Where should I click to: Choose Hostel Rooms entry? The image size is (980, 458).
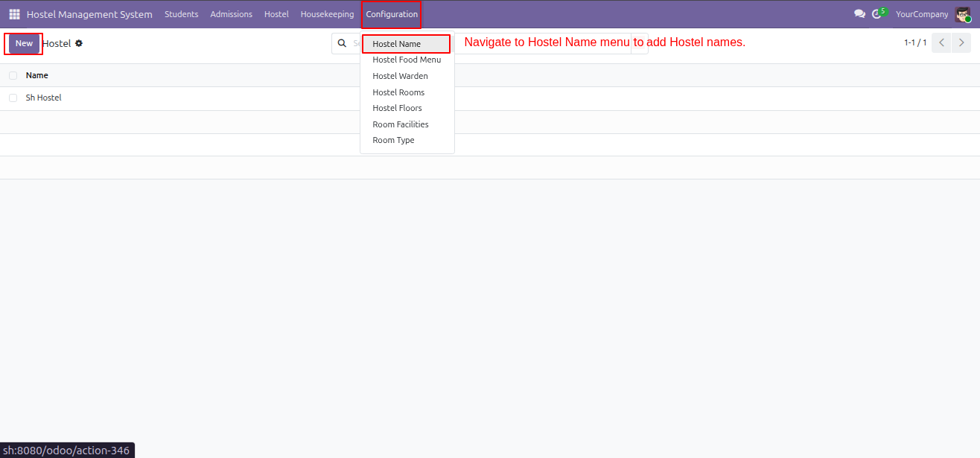[x=407, y=92]
